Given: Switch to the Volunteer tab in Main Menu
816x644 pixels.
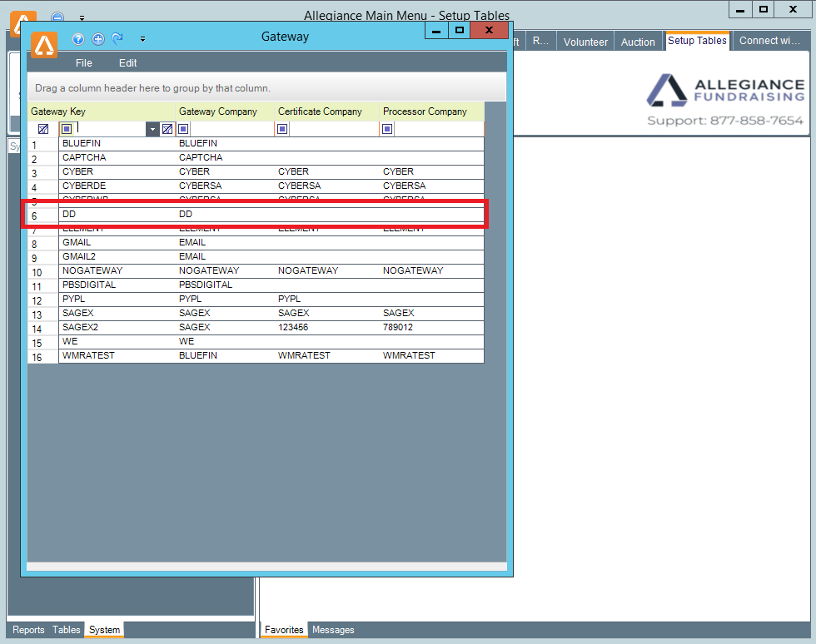Looking at the screenshot, I should (585, 42).
